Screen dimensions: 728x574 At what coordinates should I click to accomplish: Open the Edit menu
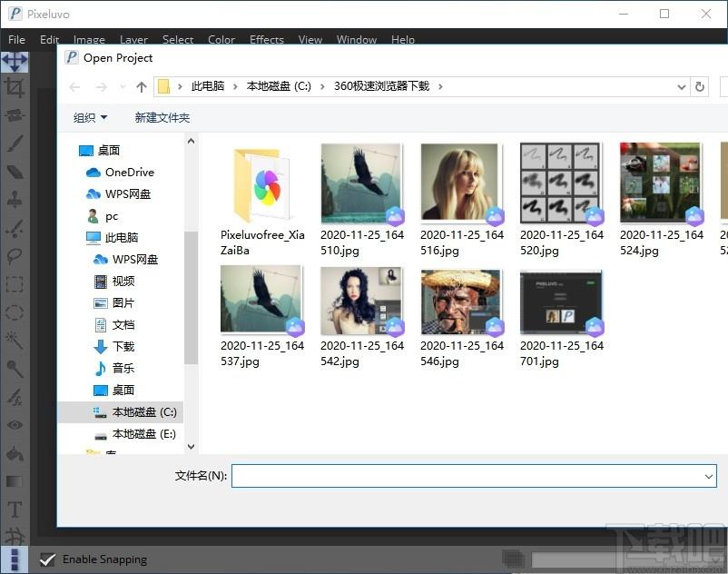click(49, 40)
